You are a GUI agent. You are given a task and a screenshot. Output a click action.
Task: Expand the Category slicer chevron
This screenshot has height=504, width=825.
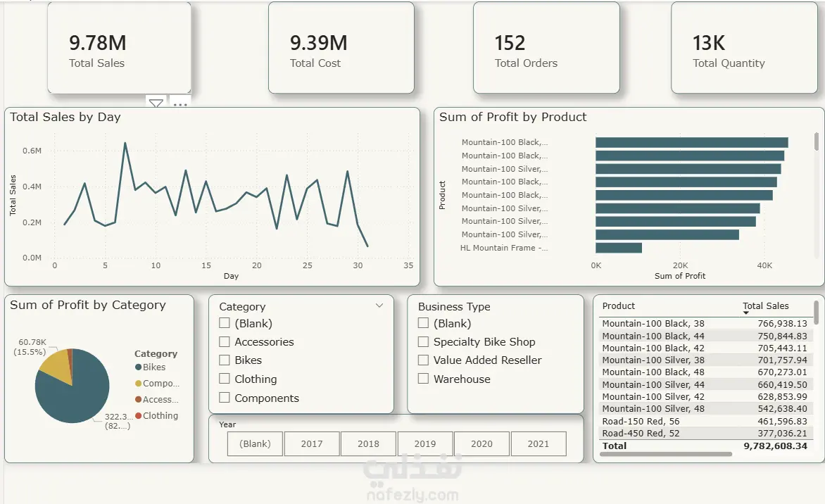[379, 305]
